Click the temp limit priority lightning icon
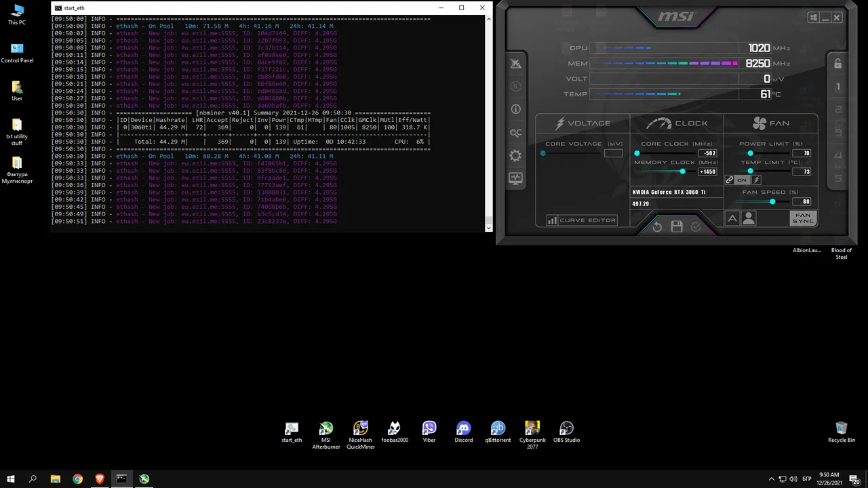Viewport: 868px width, 488px height. click(x=756, y=180)
